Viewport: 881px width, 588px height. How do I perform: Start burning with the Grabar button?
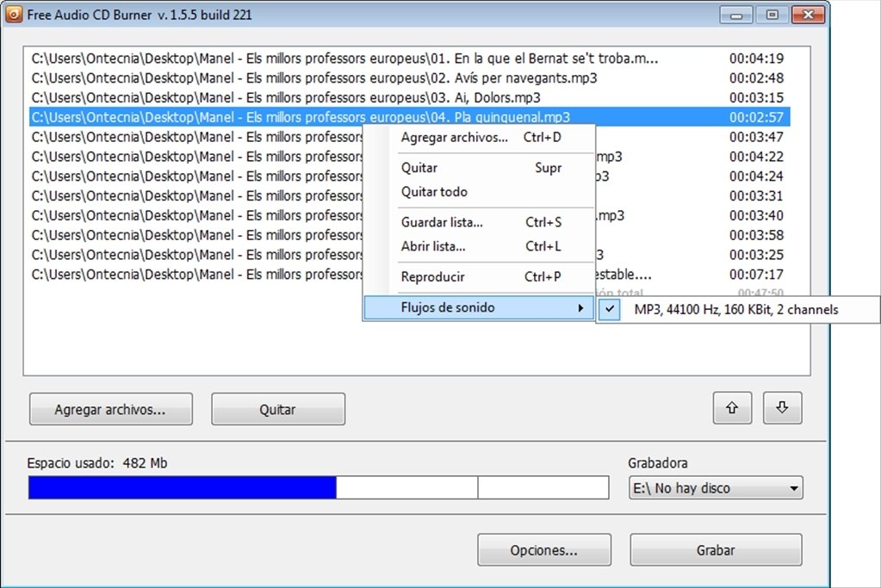pos(716,550)
